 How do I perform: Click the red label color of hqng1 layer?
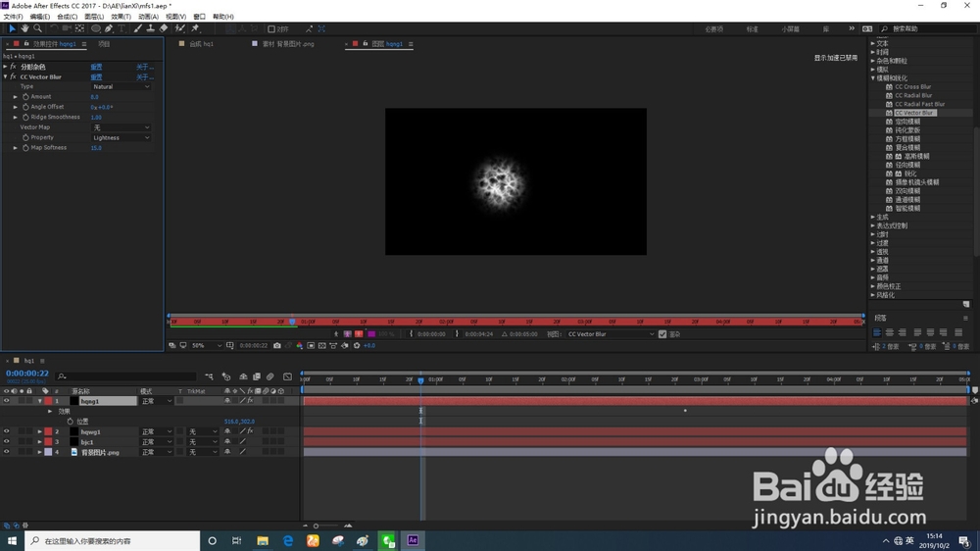click(x=48, y=401)
